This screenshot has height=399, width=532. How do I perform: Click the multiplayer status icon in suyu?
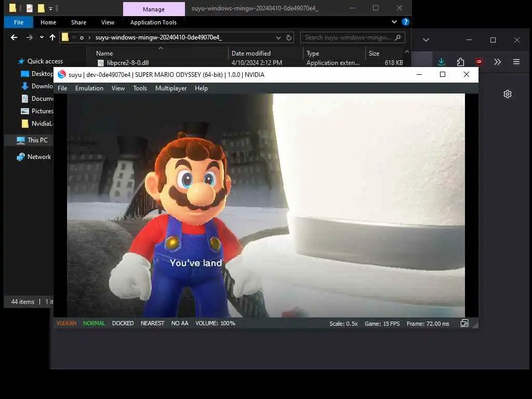click(x=464, y=323)
